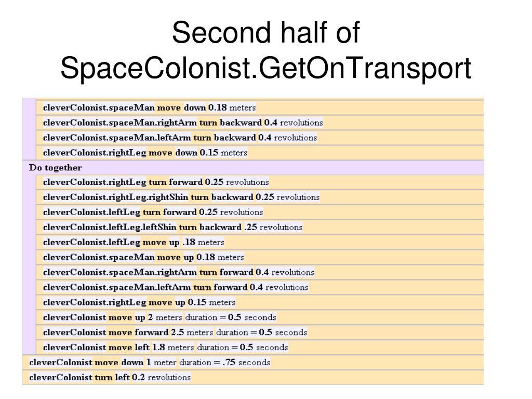Open 0.18 meters value on spaceMan move down
The image size is (532, 399).
tap(232, 108)
